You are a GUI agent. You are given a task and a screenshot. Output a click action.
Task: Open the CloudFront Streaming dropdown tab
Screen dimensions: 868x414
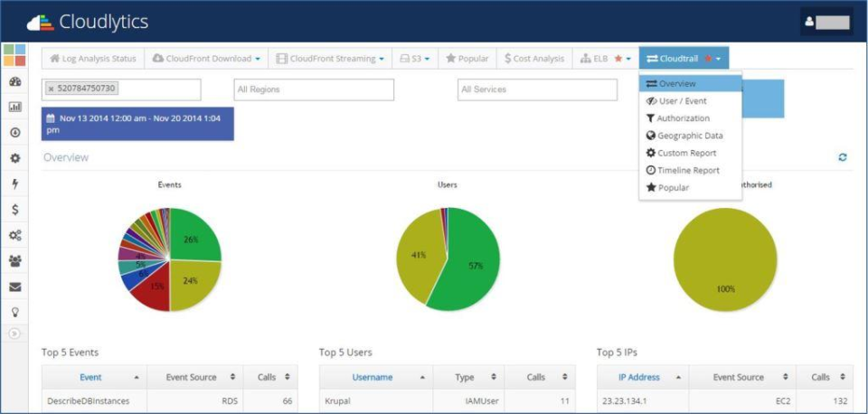coord(331,58)
